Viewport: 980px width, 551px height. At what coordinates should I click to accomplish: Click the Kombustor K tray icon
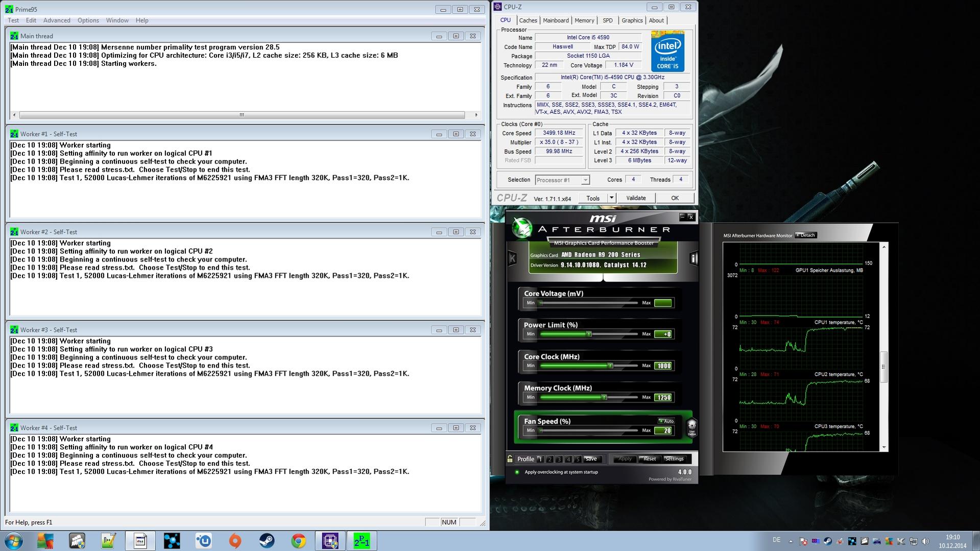(x=901, y=541)
